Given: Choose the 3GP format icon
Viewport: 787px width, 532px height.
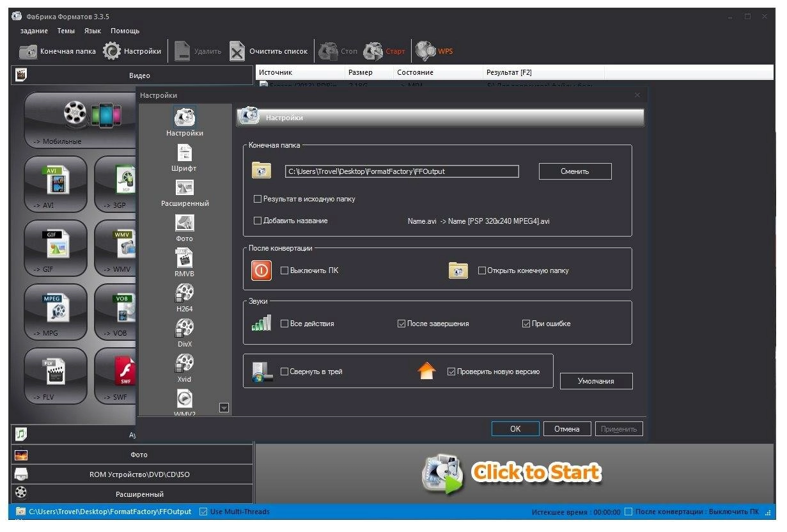Looking at the screenshot, I should (x=116, y=184).
